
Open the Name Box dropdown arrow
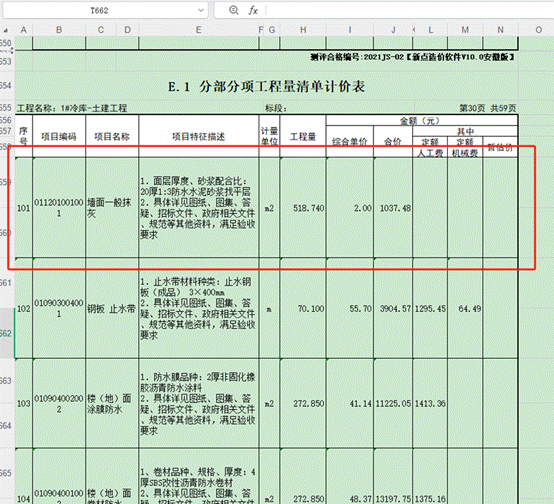[201, 10]
